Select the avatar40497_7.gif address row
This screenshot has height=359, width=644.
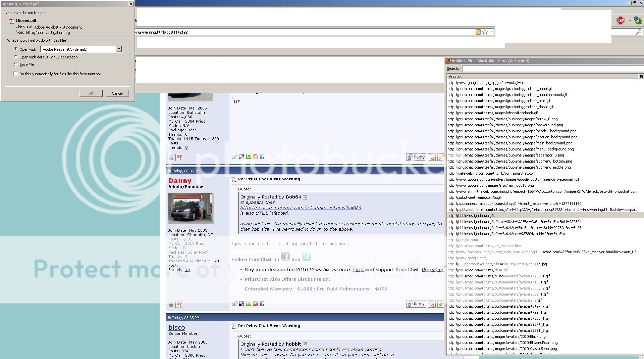(x=545, y=306)
